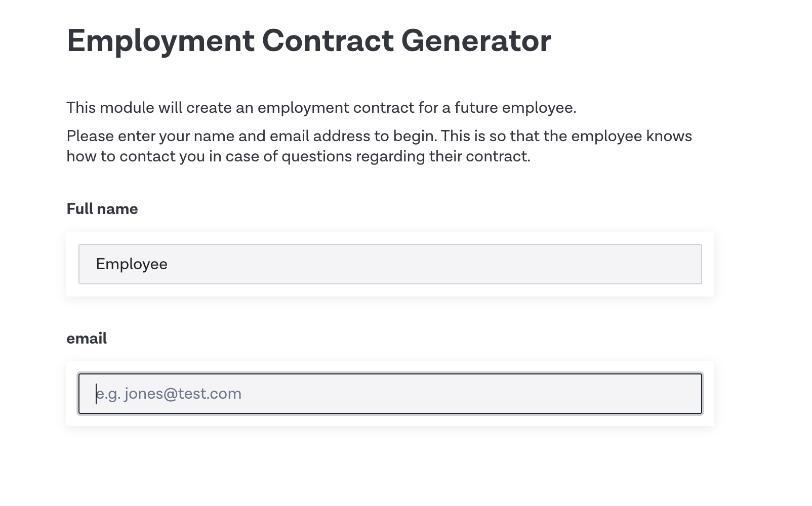Click the word "Generator" in the page heading
The width and height of the screenshot is (812, 506).
pyautogui.click(x=476, y=41)
